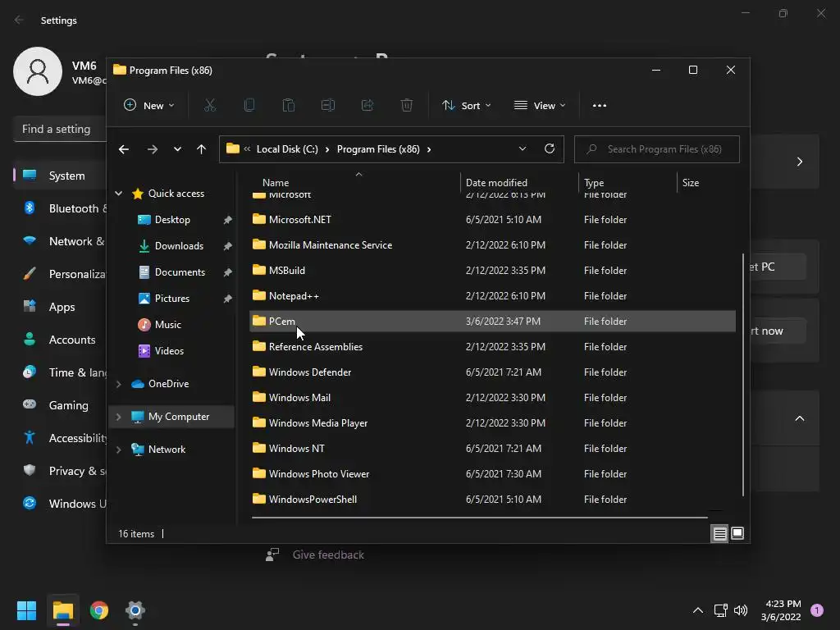
Task: Go back with the Explorer back arrow
Action: [124, 149]
